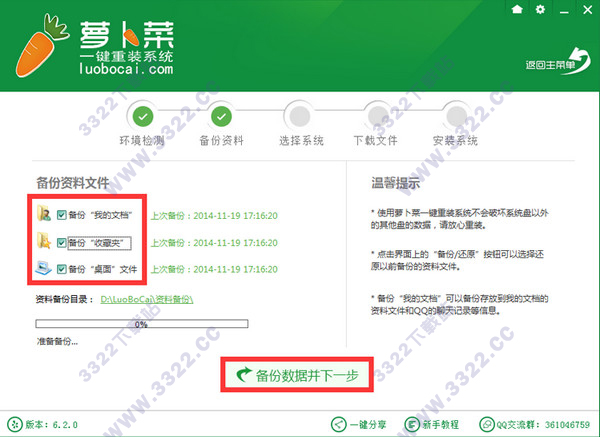
Task: Click the return to main menu arrow
Action: [558, 61]
